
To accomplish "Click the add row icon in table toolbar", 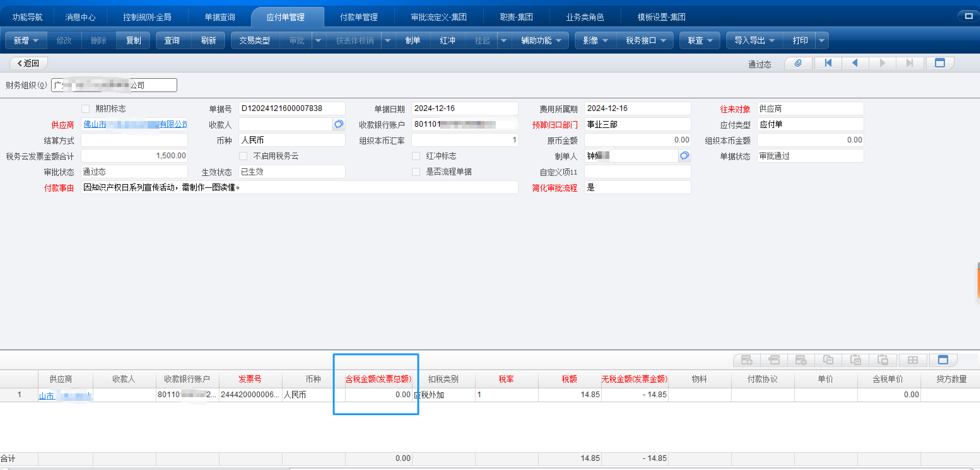I will [746, 360].
